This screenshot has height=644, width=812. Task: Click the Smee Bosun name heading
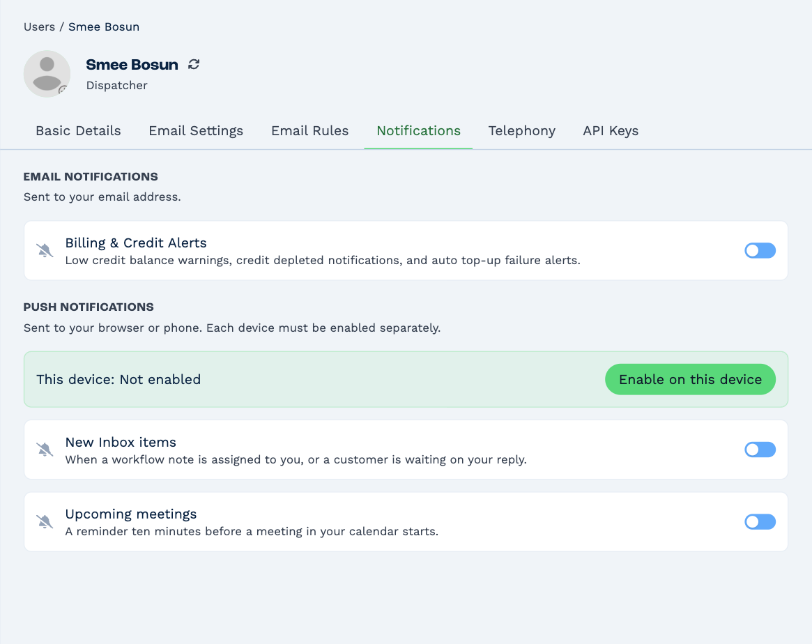click(132, 64)
